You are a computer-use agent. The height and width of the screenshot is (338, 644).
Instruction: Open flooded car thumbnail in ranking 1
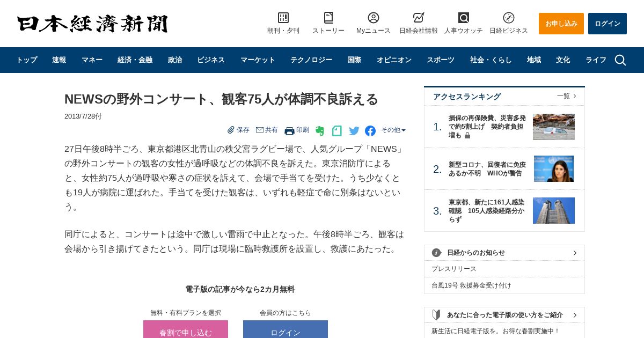554,127
